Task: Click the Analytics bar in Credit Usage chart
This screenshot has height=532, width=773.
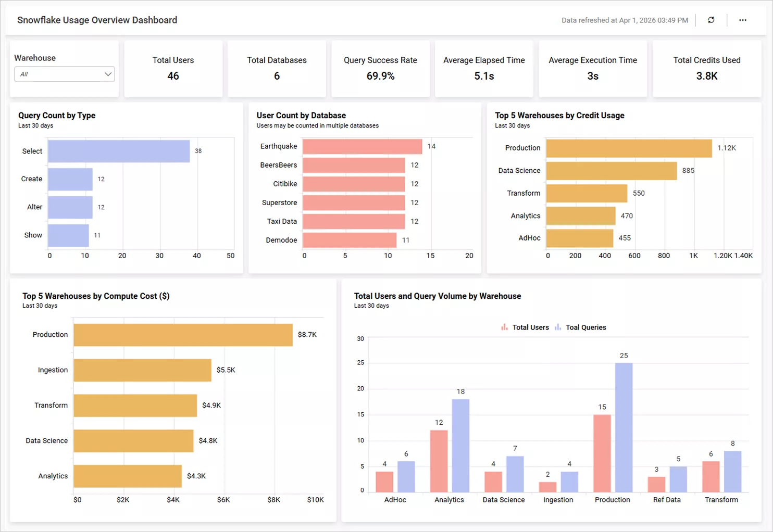Action: point(581,216)
